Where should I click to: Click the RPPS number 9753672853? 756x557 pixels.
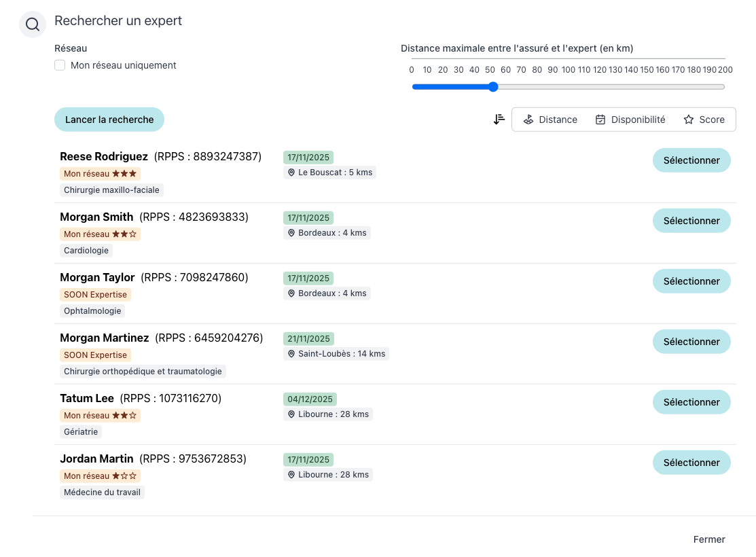212,459
